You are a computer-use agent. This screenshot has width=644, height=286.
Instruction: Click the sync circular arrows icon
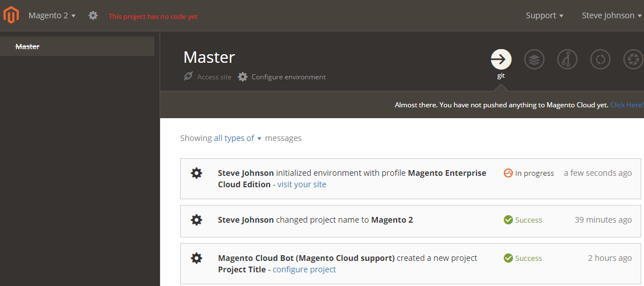point(601,60)
